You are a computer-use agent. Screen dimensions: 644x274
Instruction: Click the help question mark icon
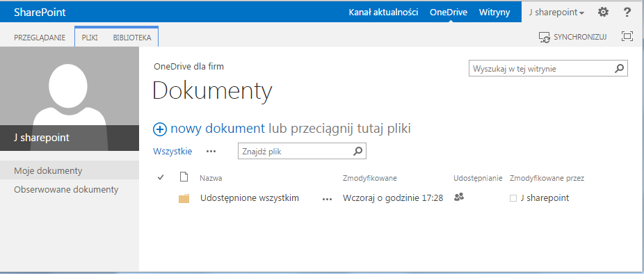click(x=627, y=13)
